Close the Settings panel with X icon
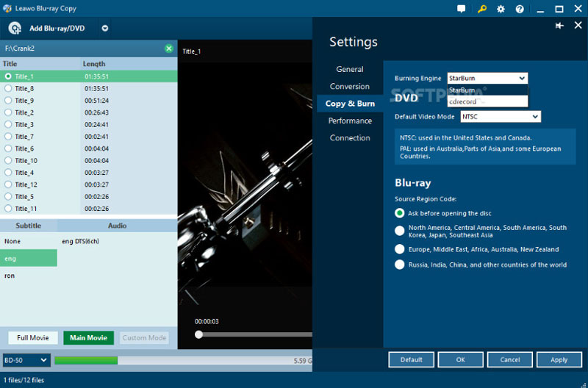Viewport: 588px width, 388px height. click(x=578, y=25)
